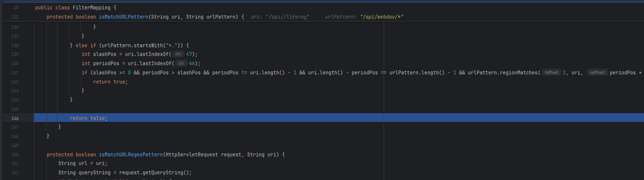Click the 'ch:' hint before 47

178,54
